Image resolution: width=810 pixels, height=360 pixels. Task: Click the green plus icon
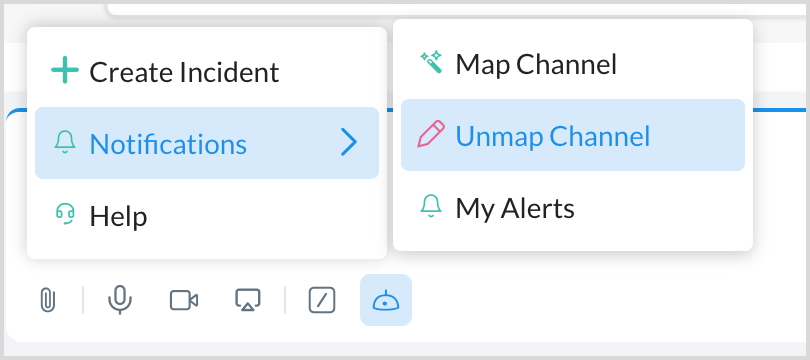click(x=65, y=71)
